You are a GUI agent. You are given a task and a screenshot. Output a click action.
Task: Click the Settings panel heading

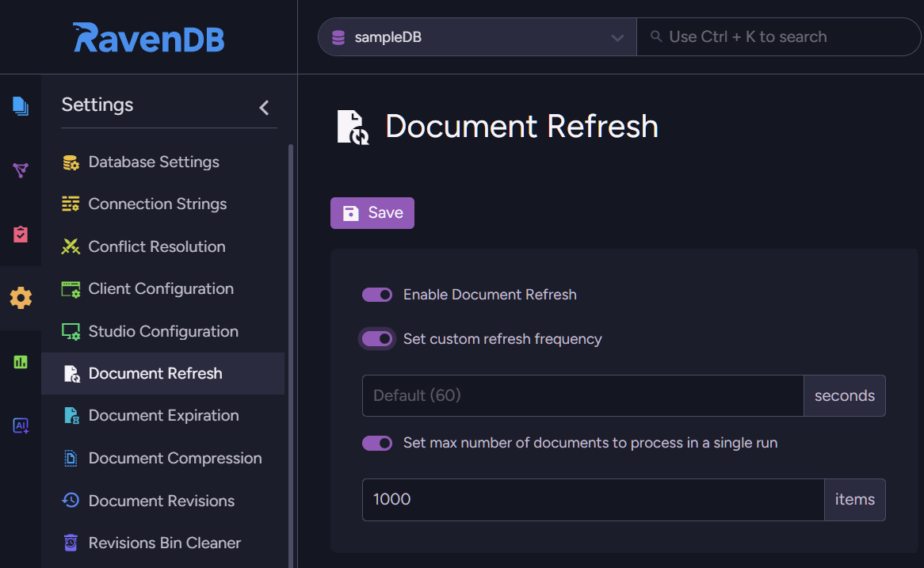97,105
